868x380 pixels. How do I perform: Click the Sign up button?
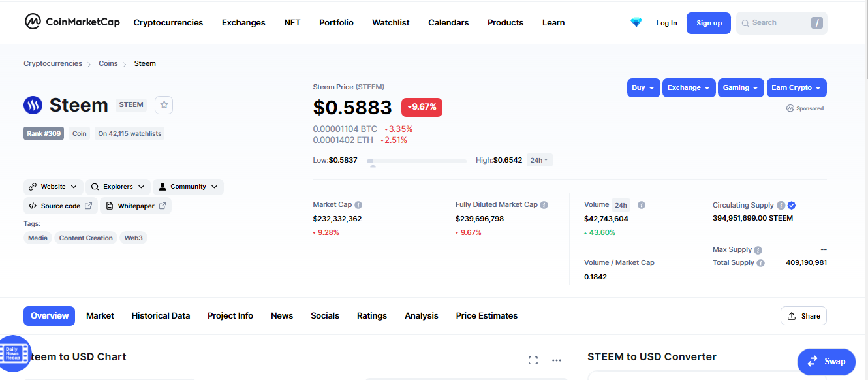tap(709, 23)
